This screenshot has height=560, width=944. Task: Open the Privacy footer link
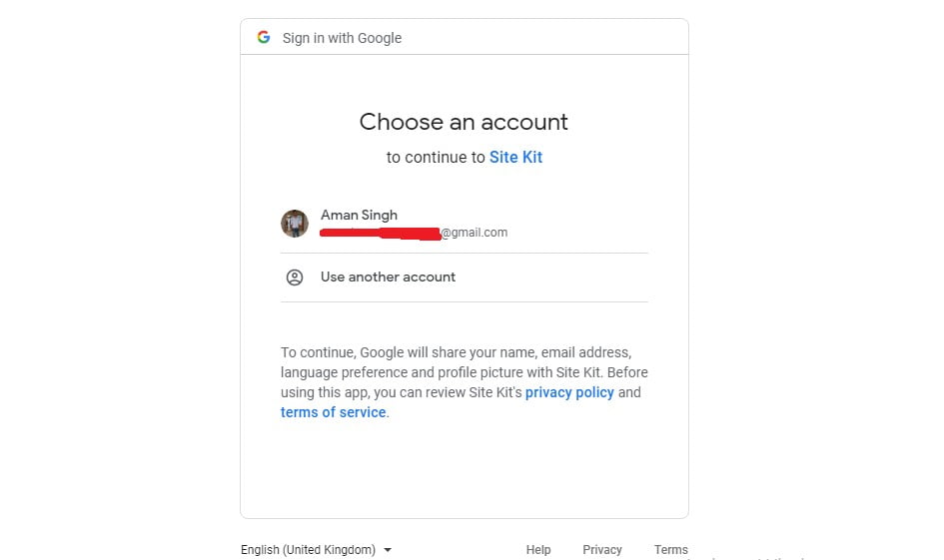pos(602,550)
